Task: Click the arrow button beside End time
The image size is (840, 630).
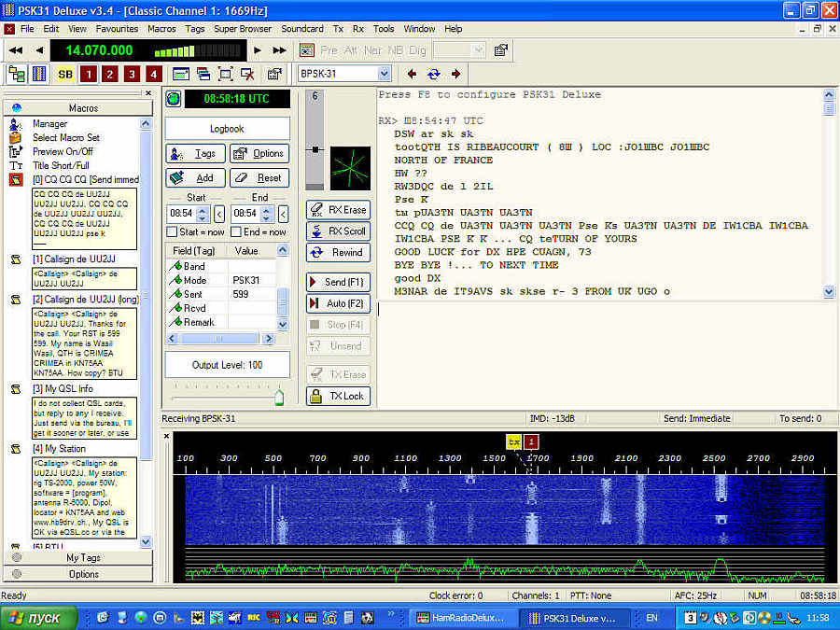Action: 283,215
